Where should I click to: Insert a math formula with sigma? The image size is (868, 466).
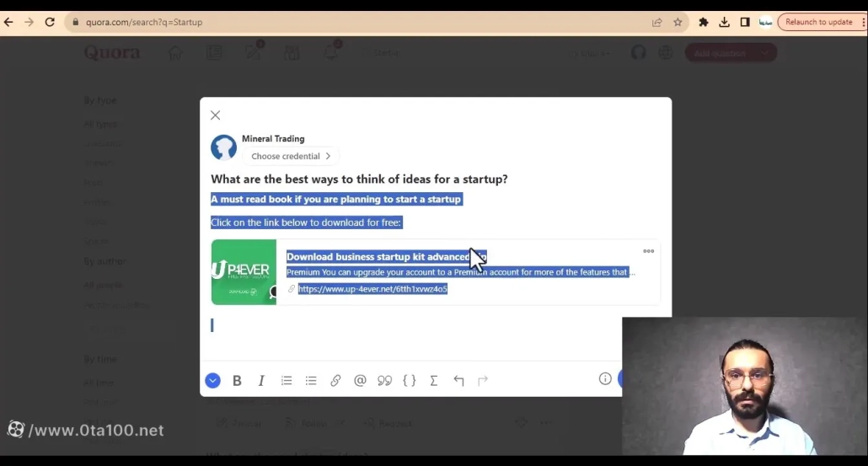point(434,381)
